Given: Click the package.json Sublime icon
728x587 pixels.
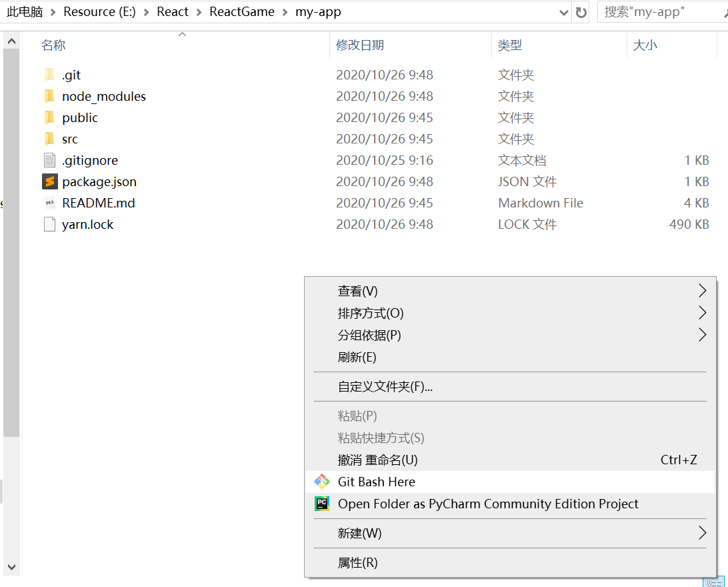Looking at the screenshot, I should point(50,181).
